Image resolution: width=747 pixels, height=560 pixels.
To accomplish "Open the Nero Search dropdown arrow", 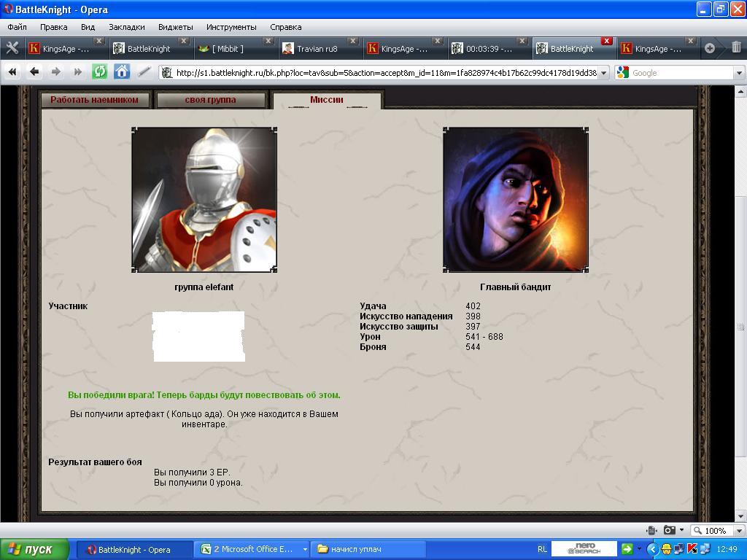I will pyautogui.click(x=639, y=550).
